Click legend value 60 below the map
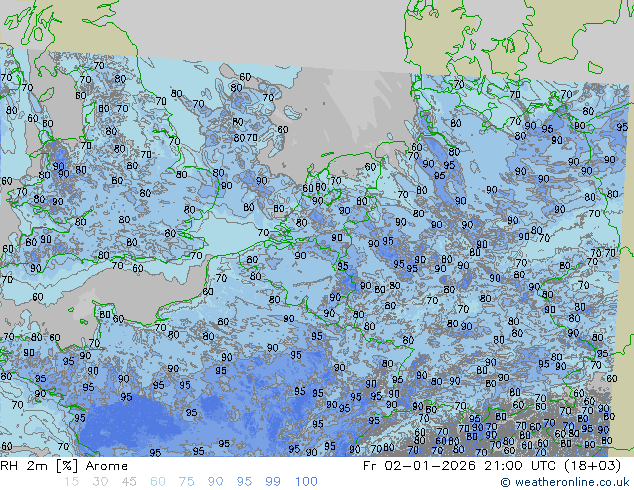Image resolution: width=634 pixels, height=490 pixels. [x=158, y=482]
